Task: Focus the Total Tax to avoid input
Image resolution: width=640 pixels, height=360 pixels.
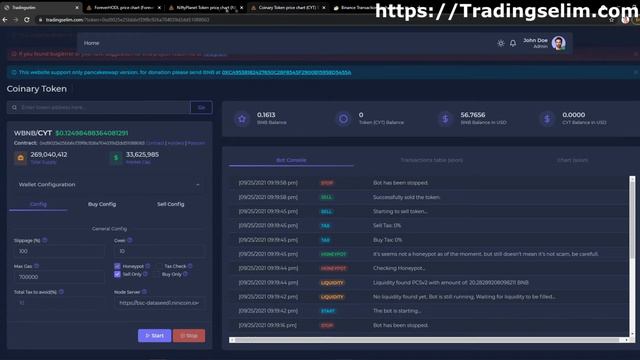Action: coord(59,302)
